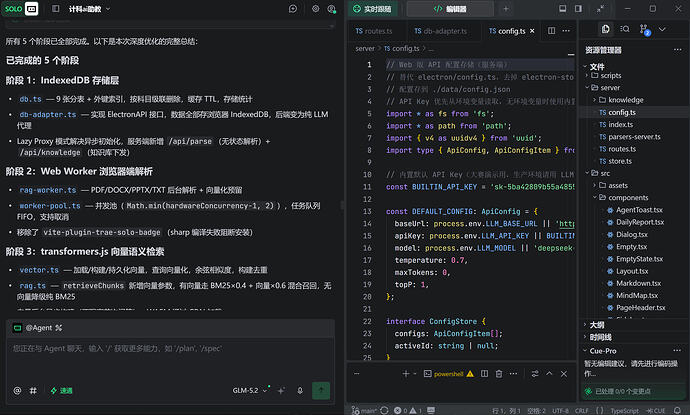
Task: Click the 已处理 0/0 个变更点 button
Action: pyautogui.click(x=633, y=391)
